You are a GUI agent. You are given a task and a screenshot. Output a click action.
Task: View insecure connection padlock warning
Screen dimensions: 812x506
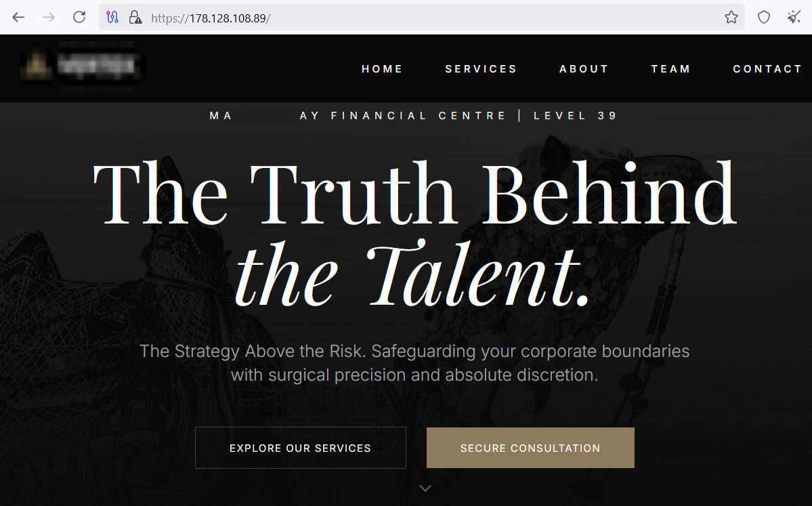click(x=135, y=18)
